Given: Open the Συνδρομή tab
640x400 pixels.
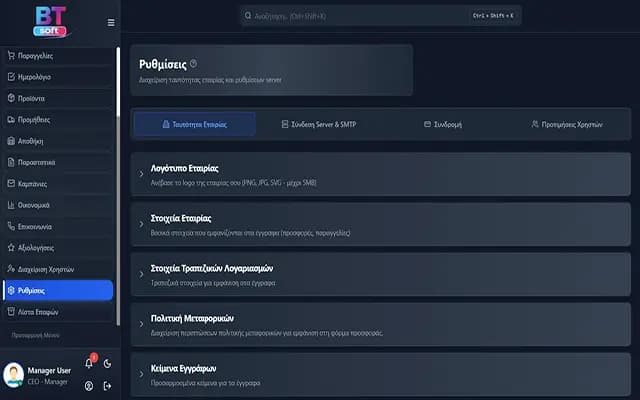Looking at the screenshot, I should point(443,125).
